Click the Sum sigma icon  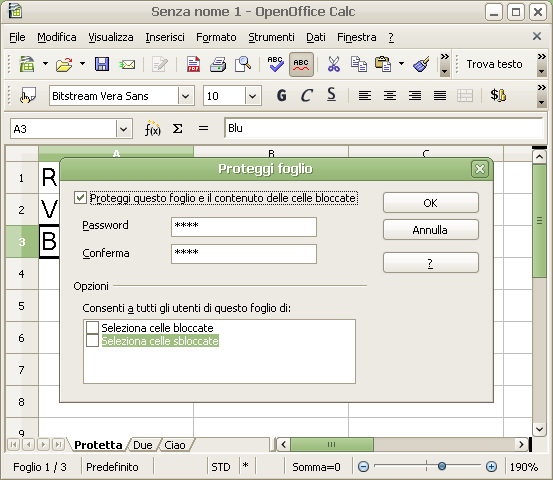(x=177, y=129)
